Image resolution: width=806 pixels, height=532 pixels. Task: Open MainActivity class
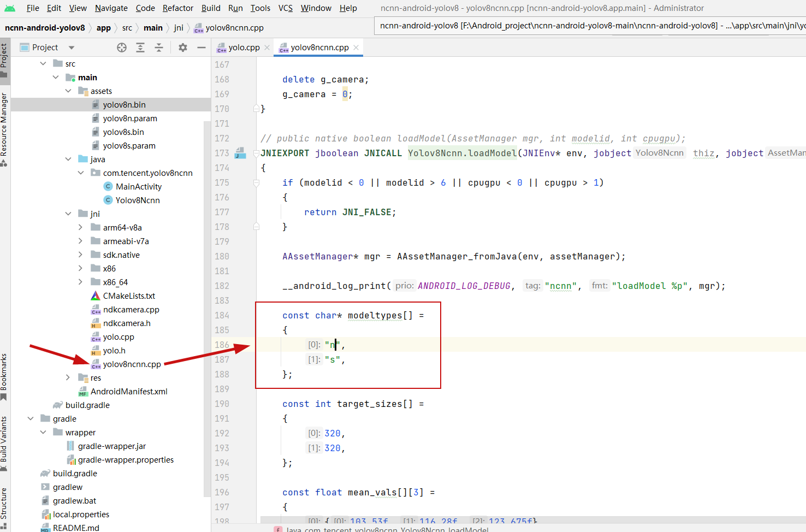point(139,187)
